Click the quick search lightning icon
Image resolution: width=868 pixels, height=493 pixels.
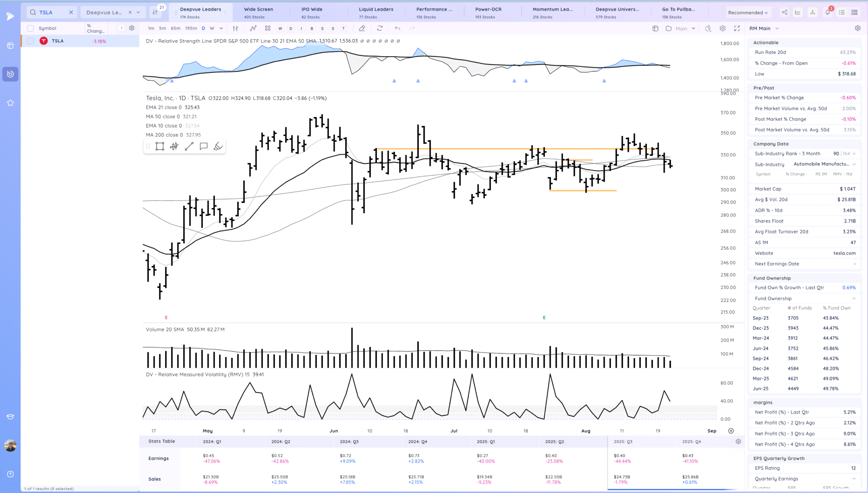tap(708, 28)
